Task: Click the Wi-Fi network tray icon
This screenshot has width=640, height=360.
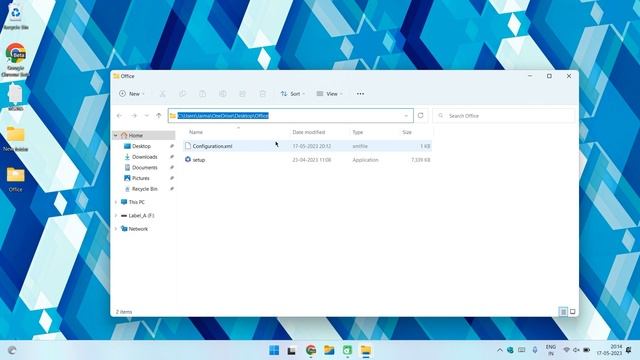Action: pos(566,350)
